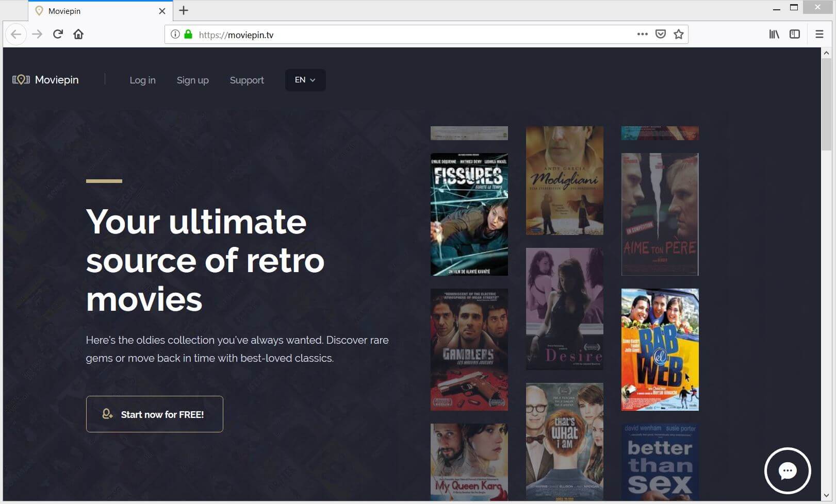The width and height of the screenshot is (836, 504).
Task: Open the Gamblers movie poster
Action: [x=469, y=349]
